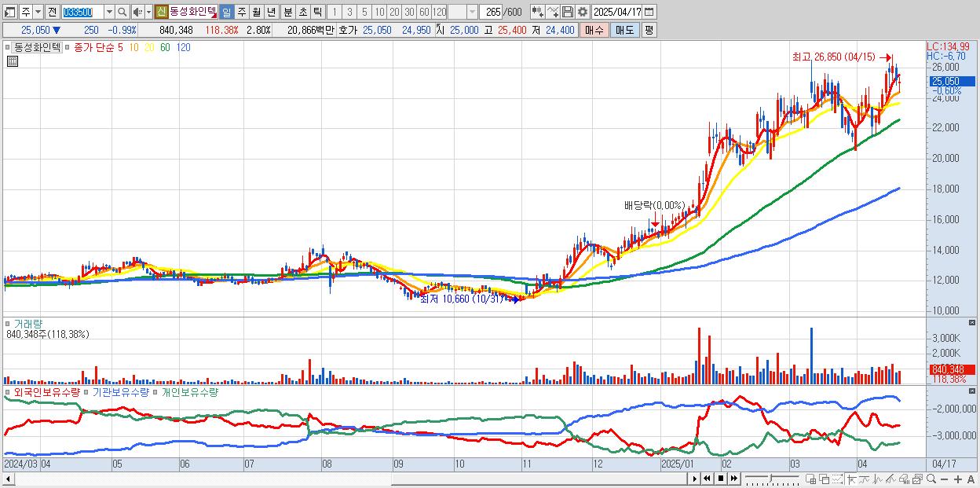The image size is (980, 488).
Task: Select the 년 yearly period tab
Action: pos(271,12)
